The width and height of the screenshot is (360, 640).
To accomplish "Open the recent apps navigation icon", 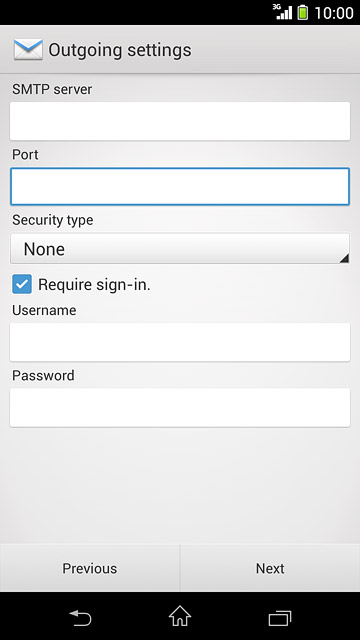I will point(280,618).
